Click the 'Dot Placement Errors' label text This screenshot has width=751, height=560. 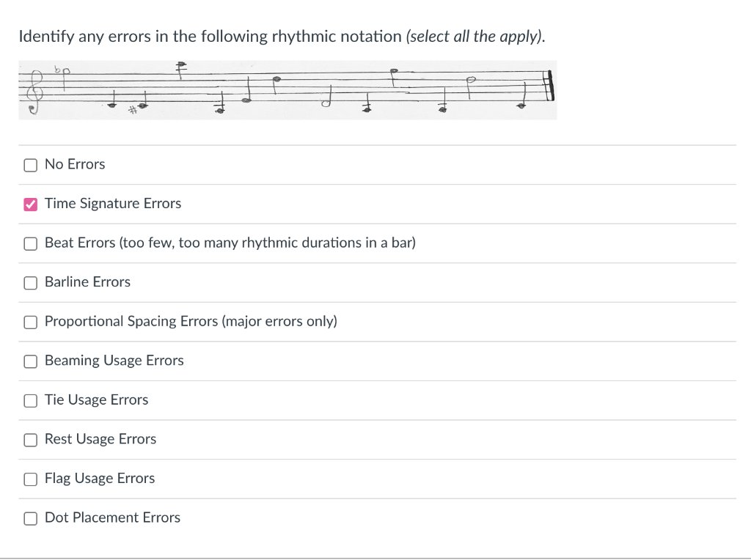point(112,517)
